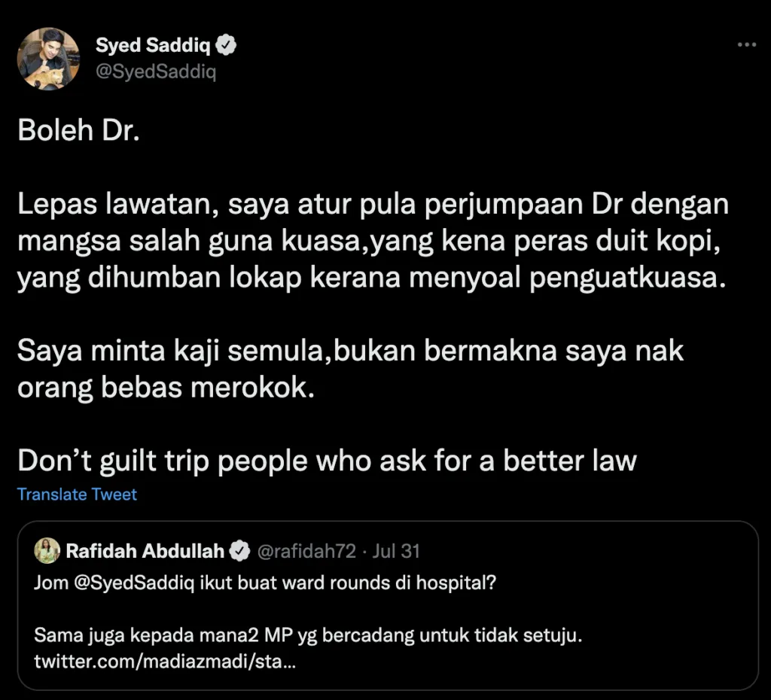Open the Rafidah Abdullah name in quoted tweet
This screenshot has width=771, height=700.
pos(145,551)
